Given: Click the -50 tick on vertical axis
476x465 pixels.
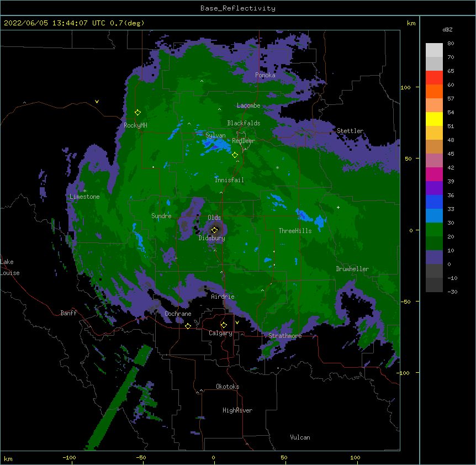Looking at the screenshot, I should (x=405, y=302).
